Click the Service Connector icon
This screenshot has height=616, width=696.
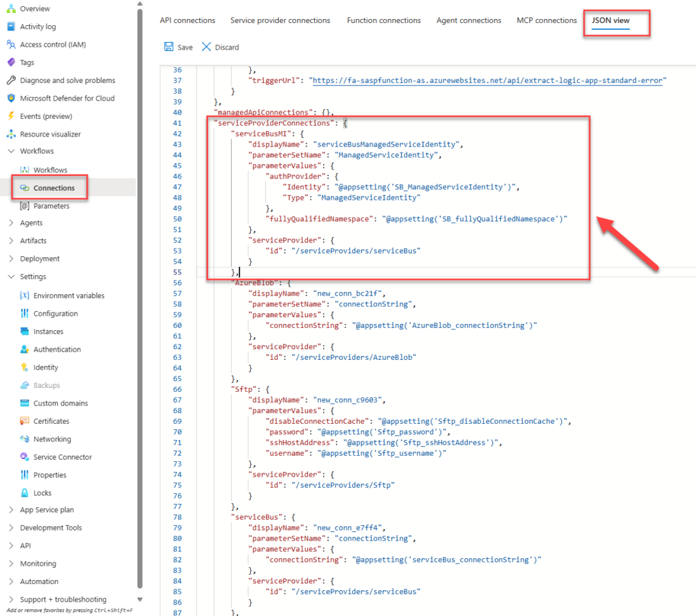coord(25,457)
